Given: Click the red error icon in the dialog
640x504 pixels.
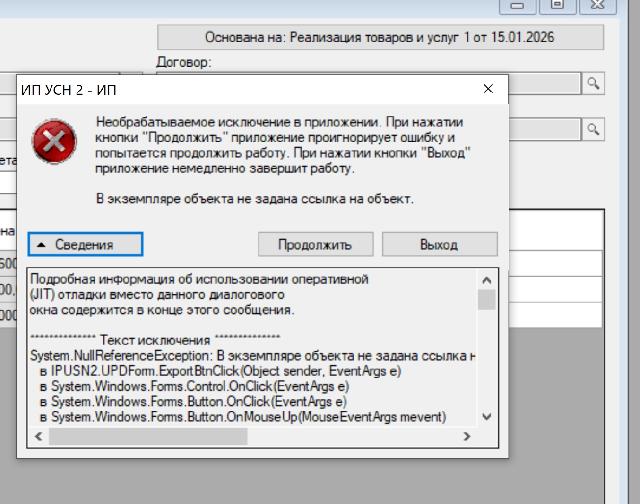Looking at the screenshot, I should click(x=54, y=143).
